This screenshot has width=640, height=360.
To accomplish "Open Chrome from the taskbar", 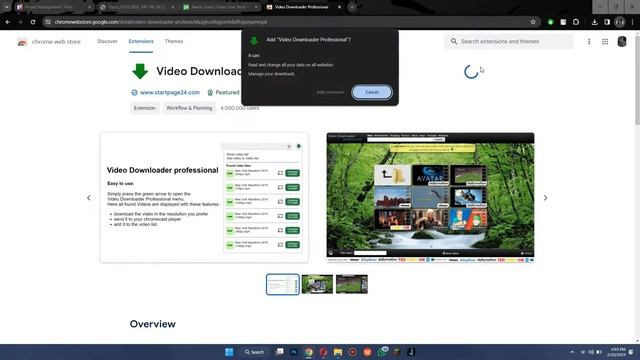I will click(309, 352).
